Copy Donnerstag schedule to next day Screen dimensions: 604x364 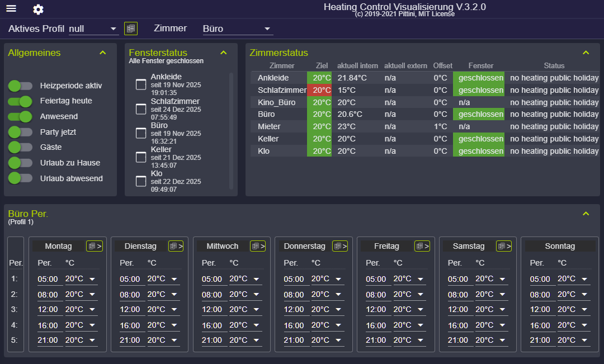coord(340,246)
